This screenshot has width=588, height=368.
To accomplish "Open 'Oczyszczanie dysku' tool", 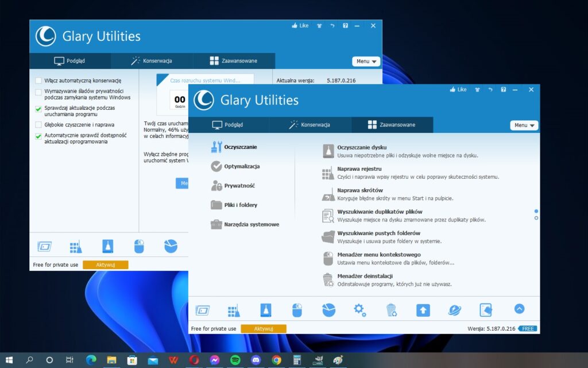I will 400,151.
